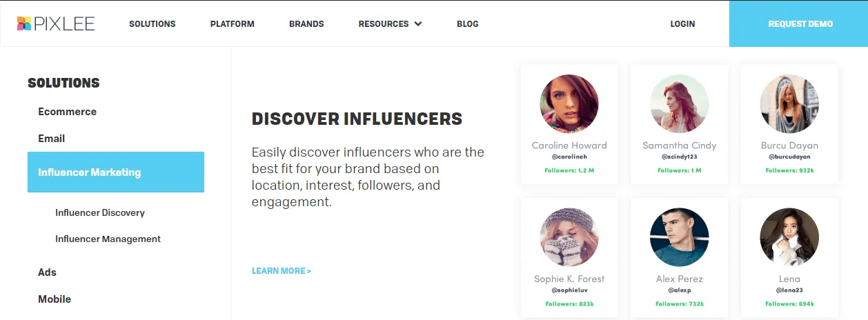Expand the Resources dropdown chevron
Screen dimensions: 868x320
pyautogui.click(x=418, y=24)
